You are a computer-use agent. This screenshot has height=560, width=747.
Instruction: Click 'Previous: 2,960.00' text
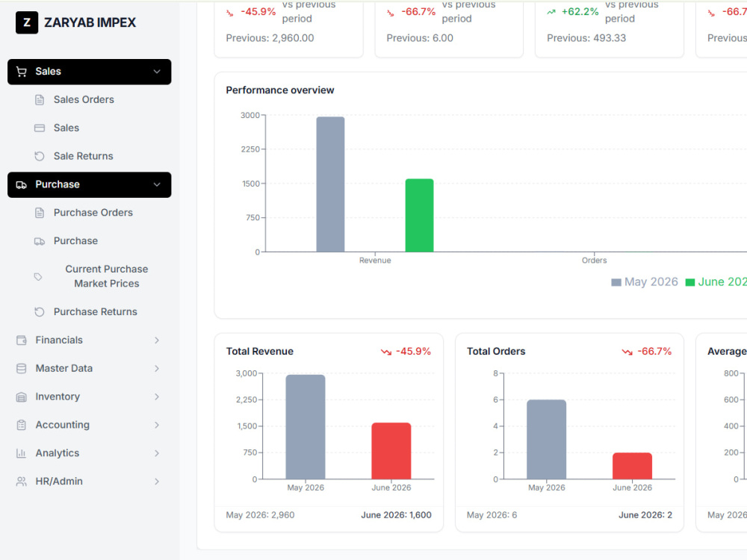pos(270,38)
